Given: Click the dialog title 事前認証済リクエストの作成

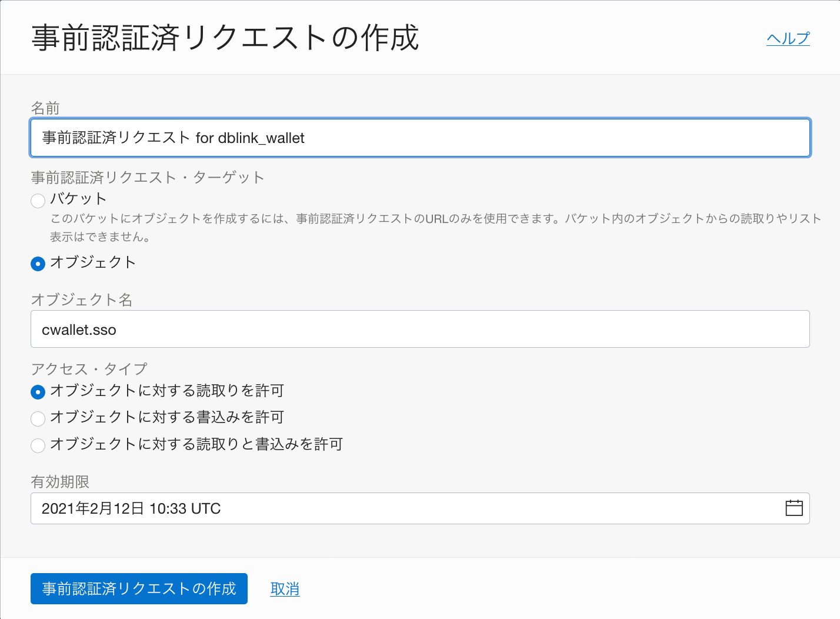Looking at the screenshot, I should pyautogui.click(x=225, y=37).
